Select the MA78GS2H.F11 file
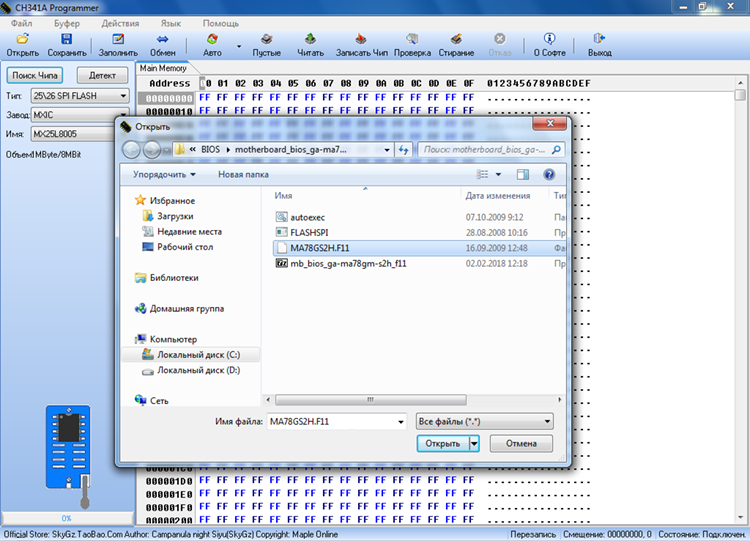The width and height of the screenshot is (750, 541). tap(320, 248)
